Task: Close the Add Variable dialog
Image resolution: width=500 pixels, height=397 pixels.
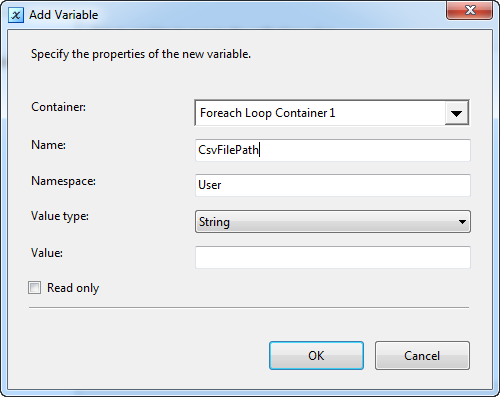Action: pos(469,10)
